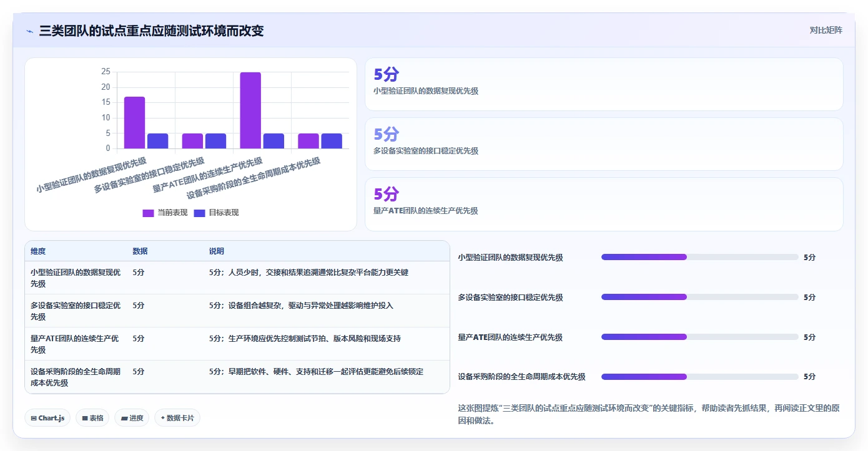Image resolution: width=868 pixels, height=451 pixels.
Task: Select the 数据卡片 tag chip
Action: [x=177, y=418]
